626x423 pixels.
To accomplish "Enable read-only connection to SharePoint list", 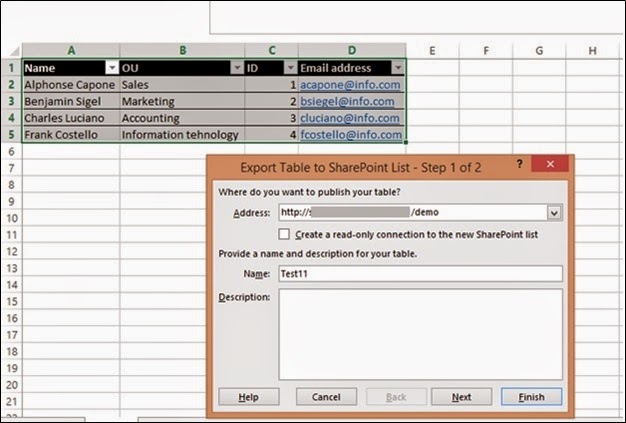I will [x=284, y=234].
